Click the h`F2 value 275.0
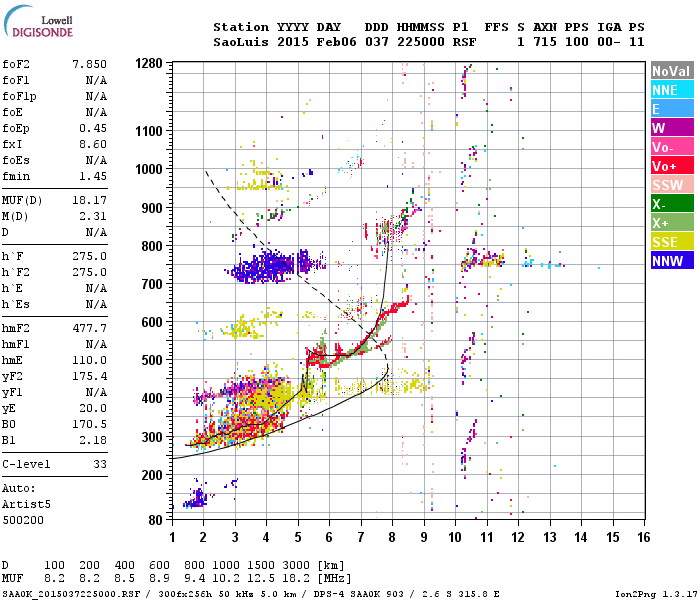This screenshot has width=700, height=600. tap(89, 272)
